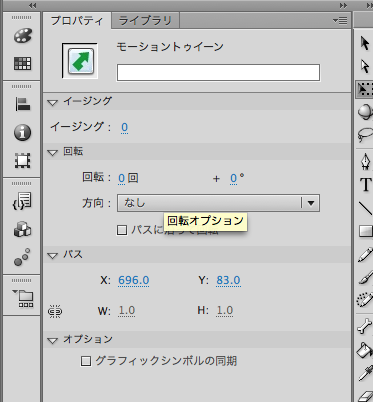Open the Align panel icon

coord(22,104)
